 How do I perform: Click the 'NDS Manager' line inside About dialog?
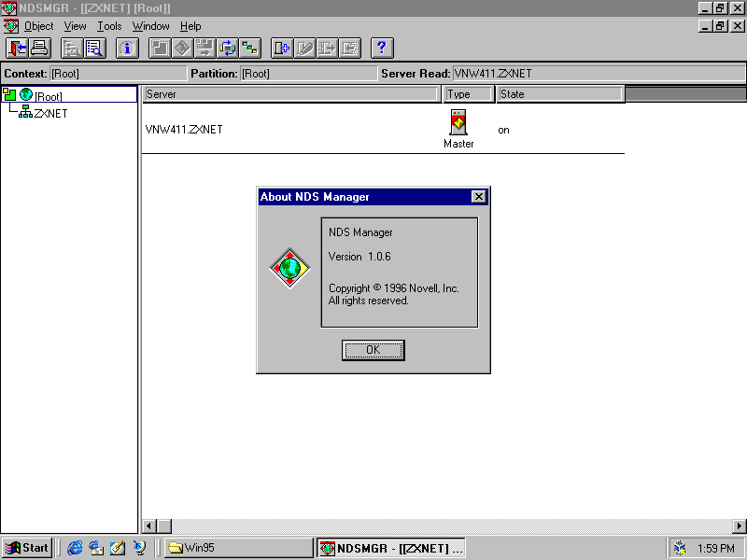[x=360, y=232]
